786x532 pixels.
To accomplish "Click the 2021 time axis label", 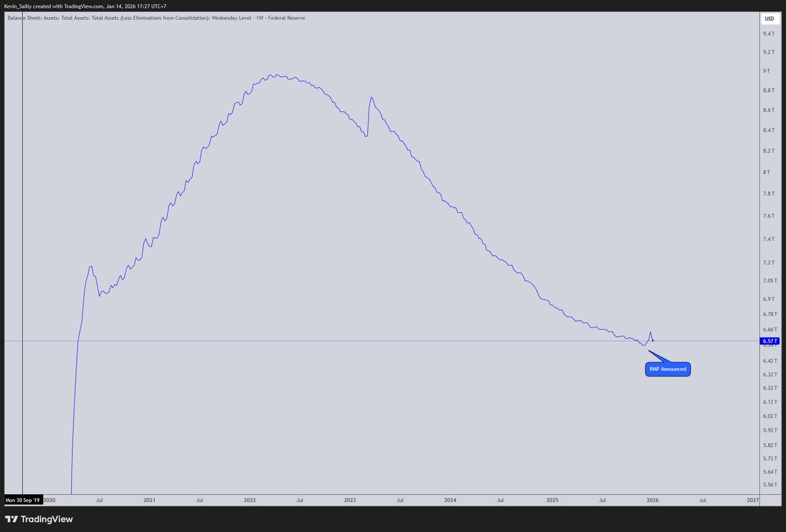I will tap(149, 500).
